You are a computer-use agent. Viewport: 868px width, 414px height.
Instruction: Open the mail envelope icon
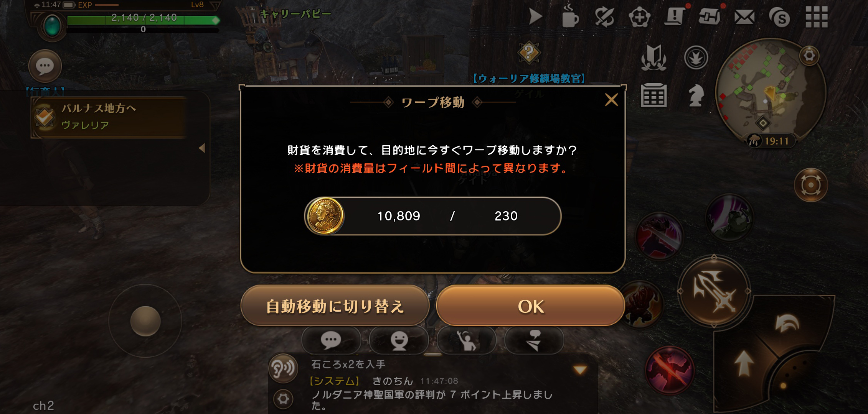[744, 17]
